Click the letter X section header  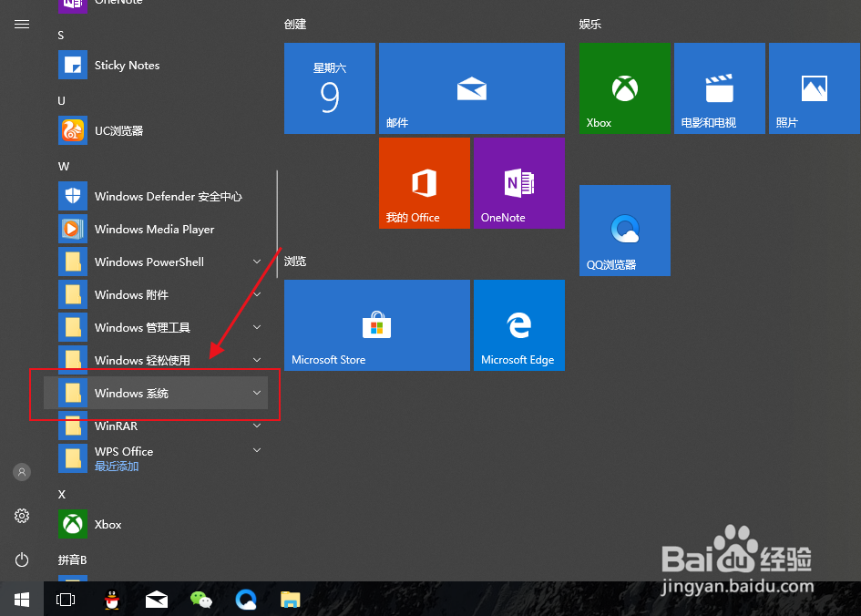click(x=62, y=494)
